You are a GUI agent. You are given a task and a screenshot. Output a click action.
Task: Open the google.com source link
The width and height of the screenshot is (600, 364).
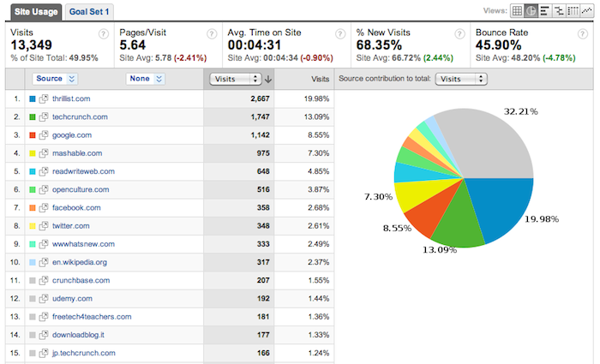tap(72, 135)
